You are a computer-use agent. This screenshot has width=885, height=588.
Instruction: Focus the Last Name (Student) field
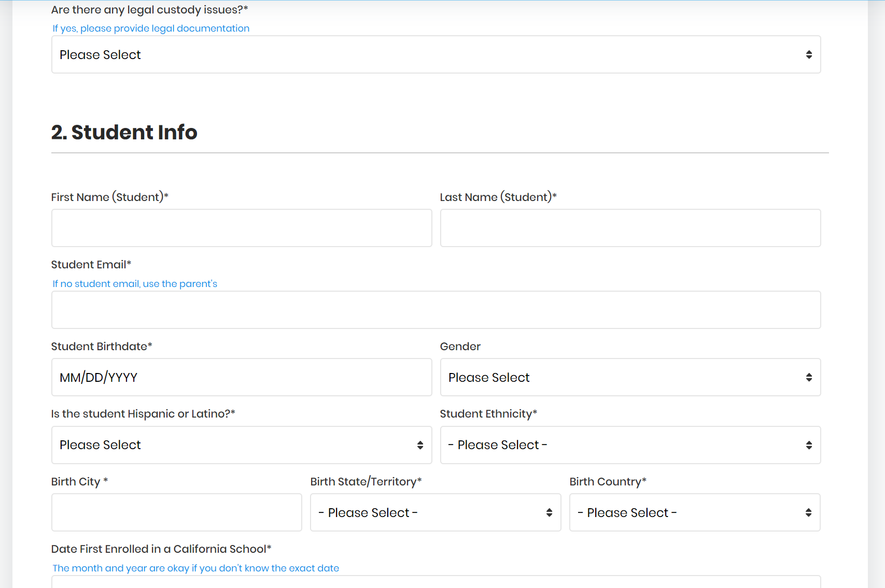[630, 228]
